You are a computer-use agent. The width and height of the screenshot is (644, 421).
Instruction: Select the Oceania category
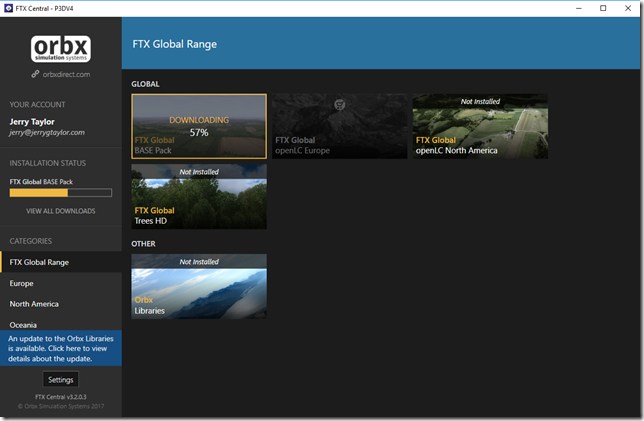point(61,324)
